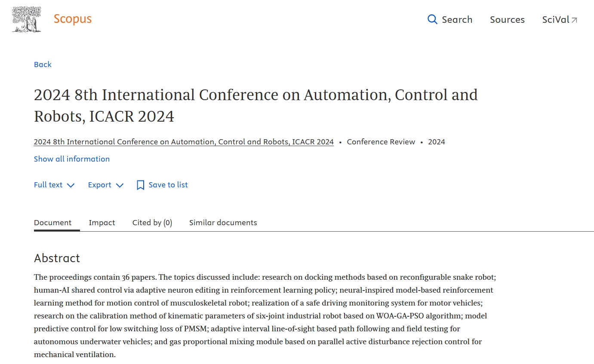Expand Show all information
The height and width of the screenshot is (364, 594).
(x=72, y=159)
